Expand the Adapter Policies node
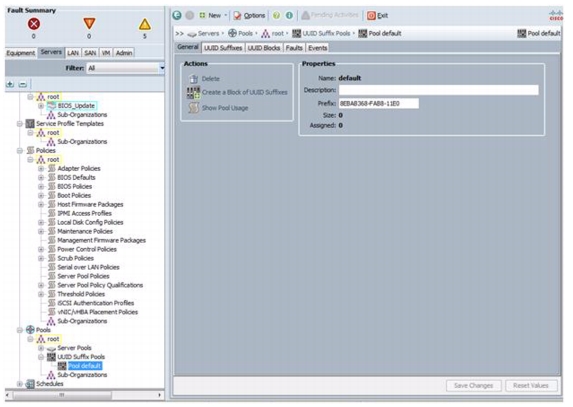Viewport: 573px width, 407px height. coord(41,168)
